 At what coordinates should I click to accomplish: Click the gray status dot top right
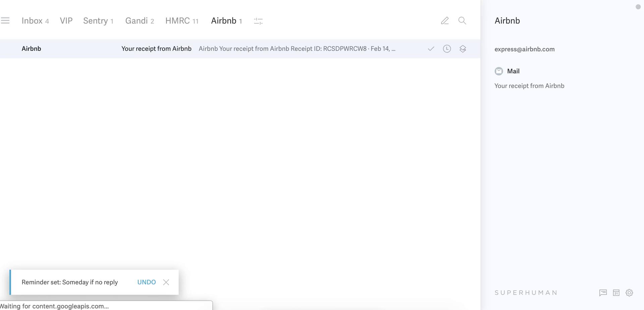click(638, 7)
